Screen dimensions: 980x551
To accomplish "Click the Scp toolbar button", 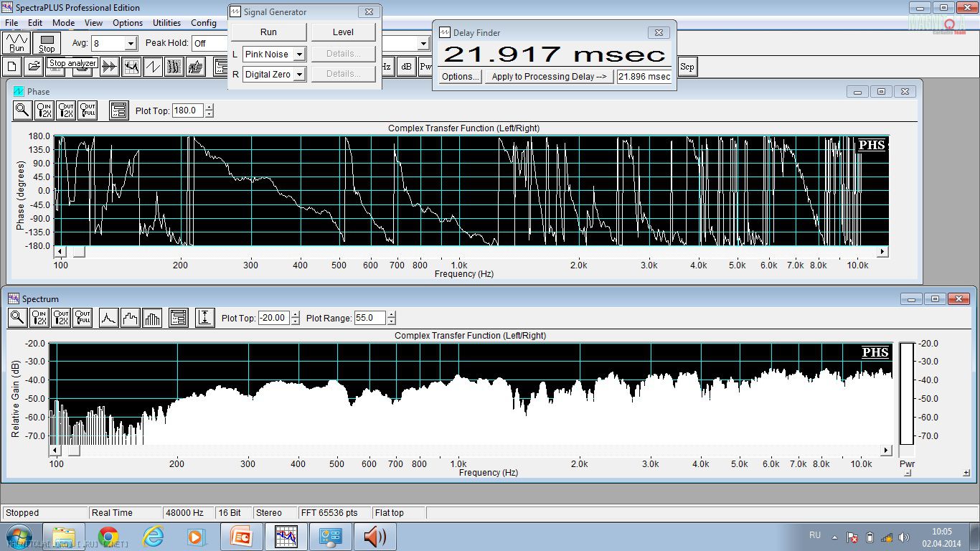I will pos(687,67).
